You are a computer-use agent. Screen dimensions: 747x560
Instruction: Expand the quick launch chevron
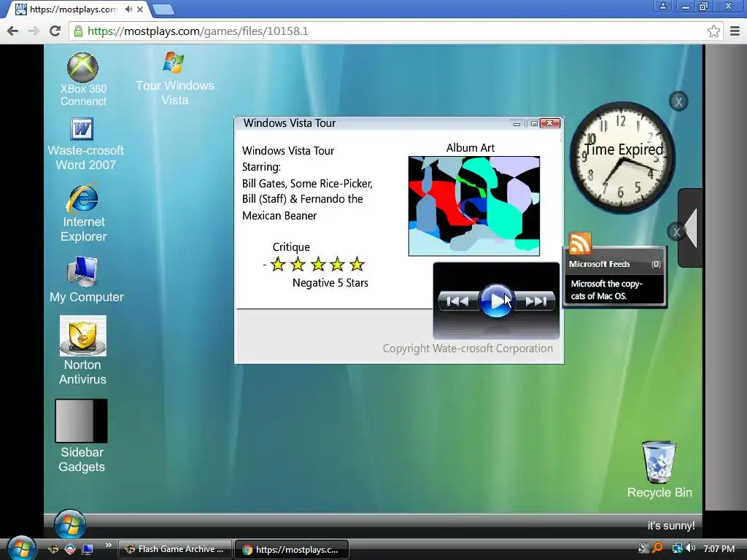click(109, 545)
